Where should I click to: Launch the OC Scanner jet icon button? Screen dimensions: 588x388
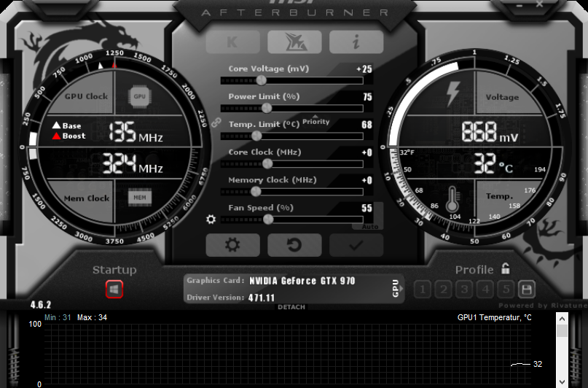pos(294,42)
